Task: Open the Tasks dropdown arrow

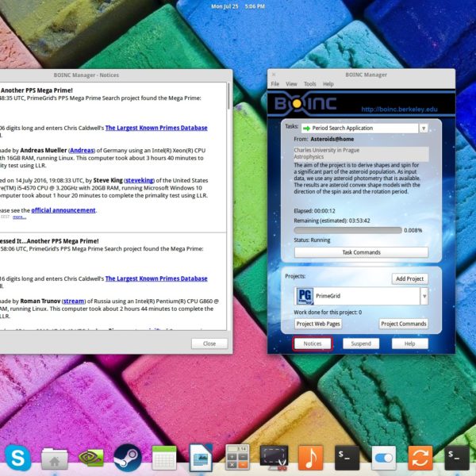Action: pyautogui.click(x=424, y=128)
